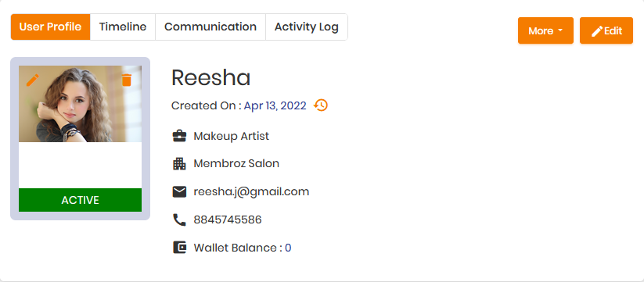The image size is (644, 282).
Task: Click the Edit button
Action: (x=606, y=30)
